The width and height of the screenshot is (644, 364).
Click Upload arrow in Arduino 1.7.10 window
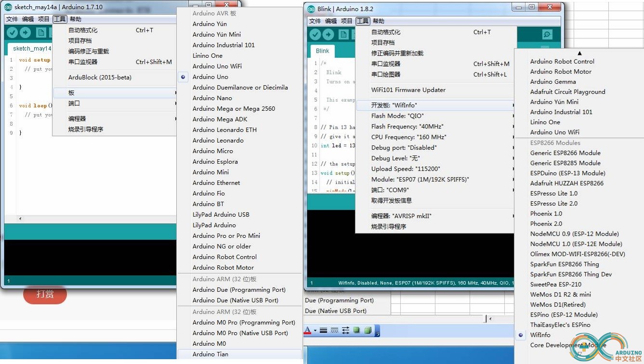[x=25, y=32]
